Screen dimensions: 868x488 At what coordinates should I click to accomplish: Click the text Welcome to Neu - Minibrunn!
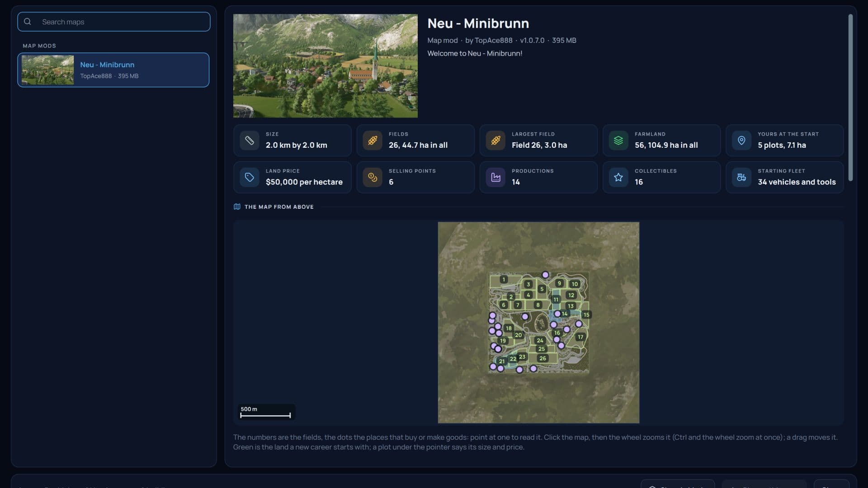(x=475, y=53)
